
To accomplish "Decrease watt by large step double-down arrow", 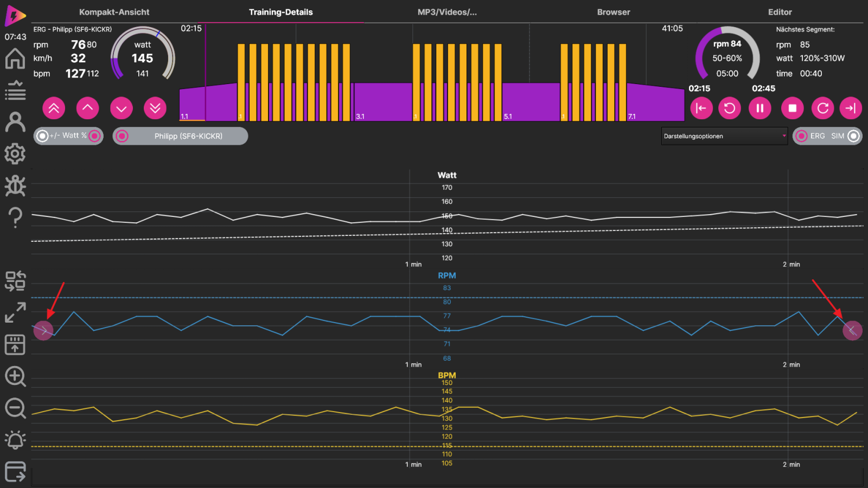I will pos(155,108).
